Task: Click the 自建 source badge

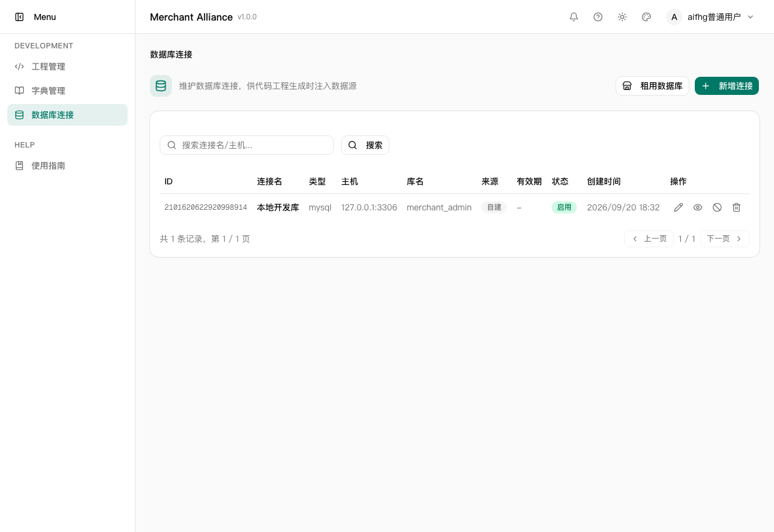Action: (494, 207)
